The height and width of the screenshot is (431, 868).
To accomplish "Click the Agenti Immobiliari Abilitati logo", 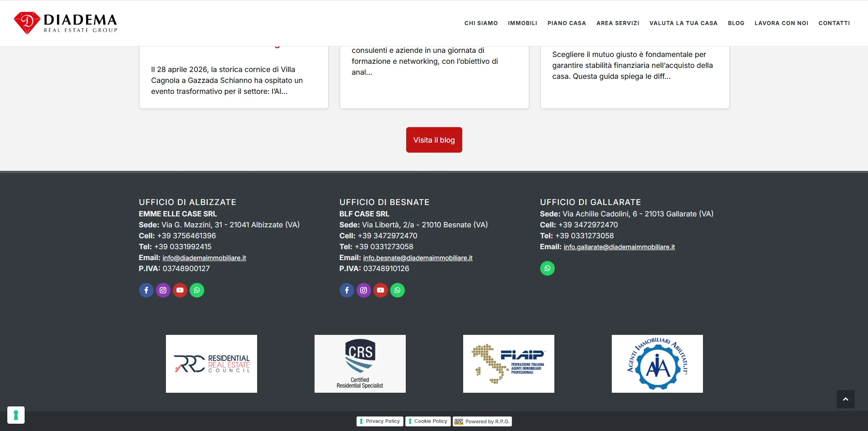I will (657, 364).
